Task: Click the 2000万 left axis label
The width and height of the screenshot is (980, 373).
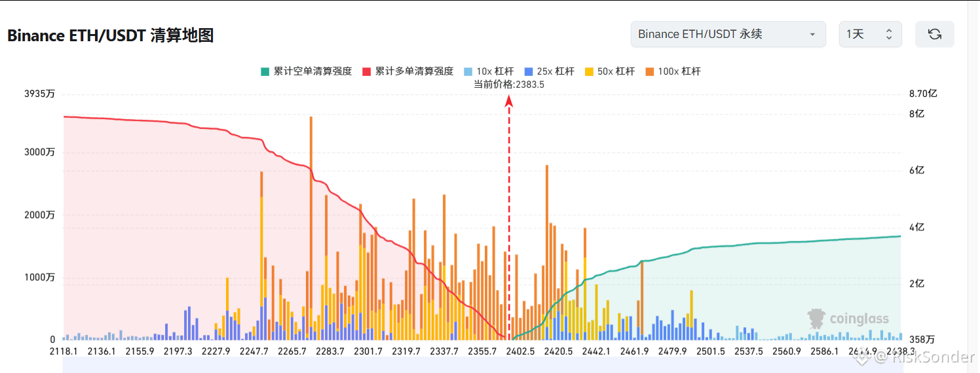Action: pos(41,215)
